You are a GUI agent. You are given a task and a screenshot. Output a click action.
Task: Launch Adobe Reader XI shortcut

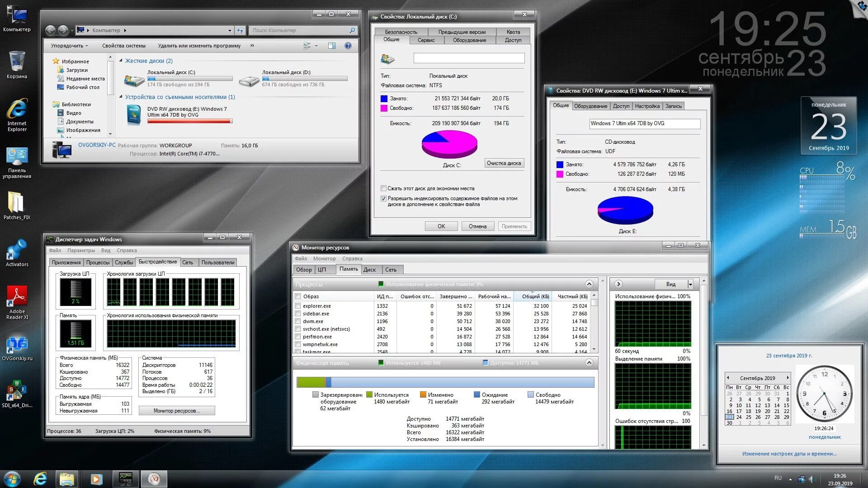(x=17, y=303)
